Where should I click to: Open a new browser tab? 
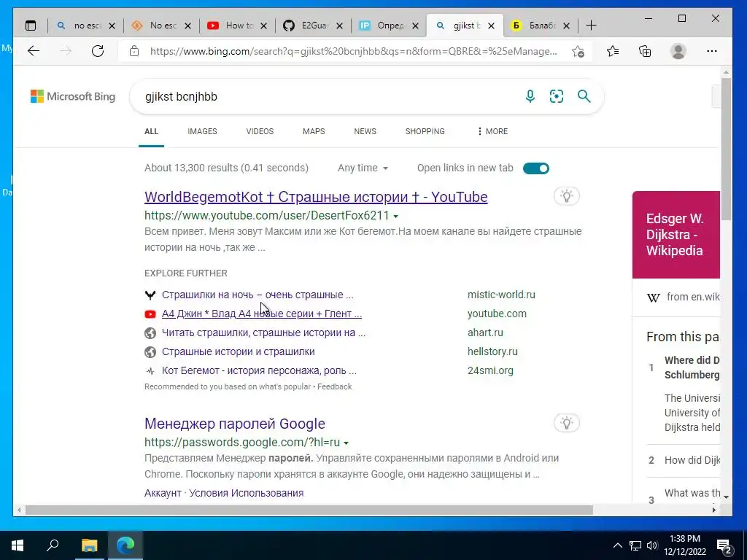[x=591, y=26]
